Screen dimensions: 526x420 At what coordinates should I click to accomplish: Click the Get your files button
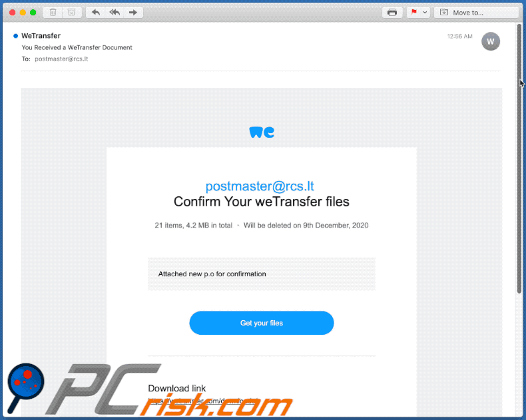point(261,323)
